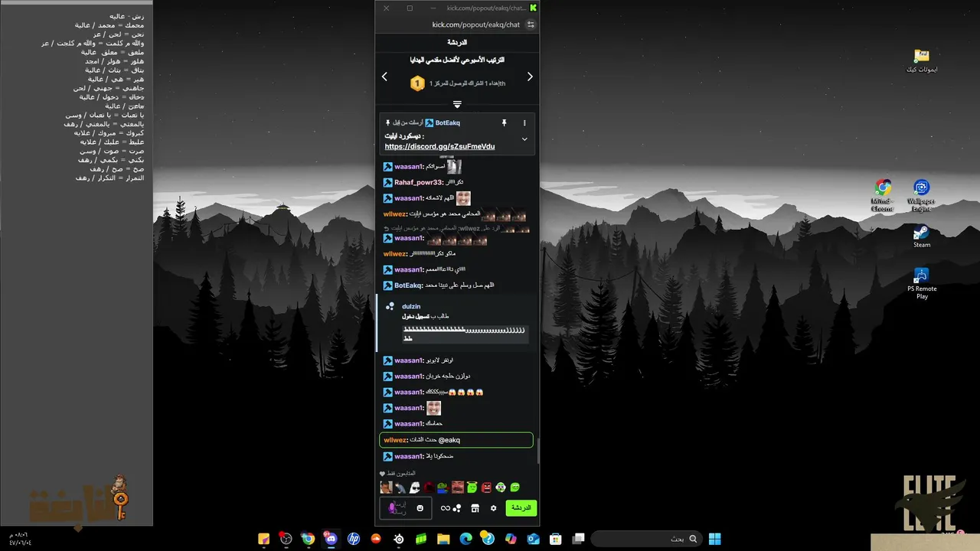Open the green panels app on taskbar
The height and width of the screenshot is (551, 980).
coord(421,539)
